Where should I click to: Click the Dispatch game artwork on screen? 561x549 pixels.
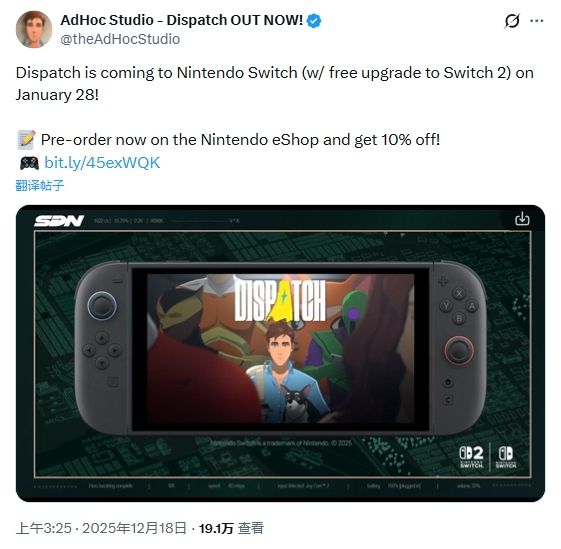pos(280,349)
